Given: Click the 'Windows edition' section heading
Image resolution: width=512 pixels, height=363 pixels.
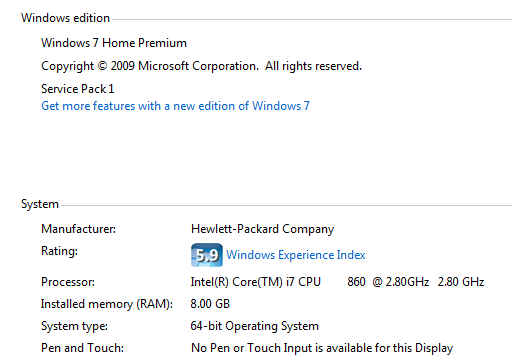Looking at the screenshot, I should click(65, 18).
